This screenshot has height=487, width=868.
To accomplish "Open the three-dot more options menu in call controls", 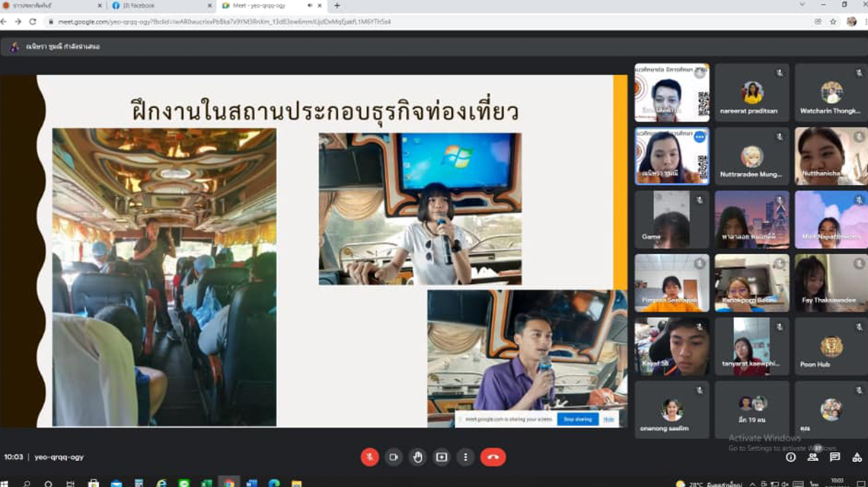I will pyautogui.click(x=465, y=457).
